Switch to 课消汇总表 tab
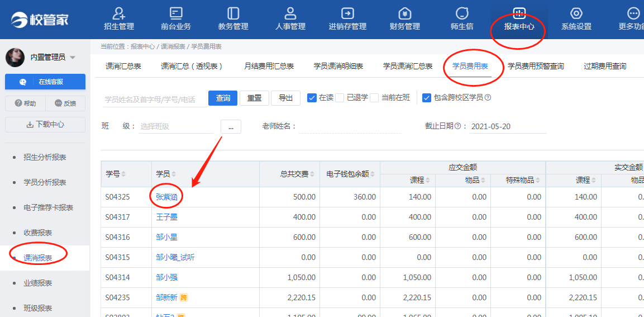This screenshot has width=644, height=317. (x=123, y=66)
